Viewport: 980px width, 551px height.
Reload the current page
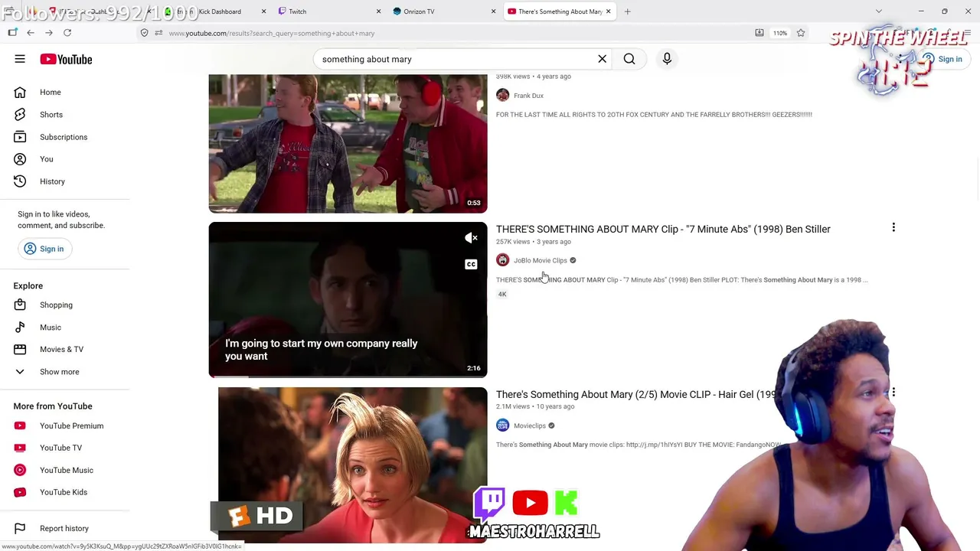[x=67, y=33]
